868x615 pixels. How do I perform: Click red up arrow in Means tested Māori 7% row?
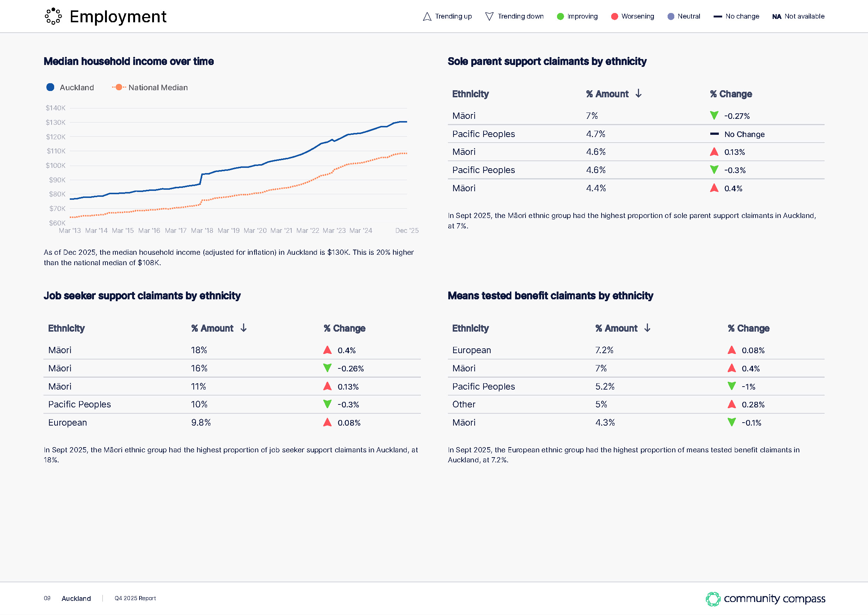coord(731,368)
